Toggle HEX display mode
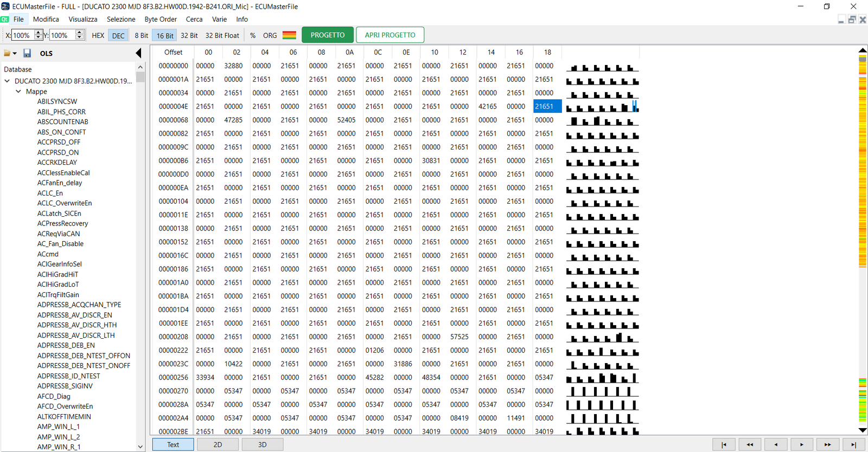 point(98,36)
